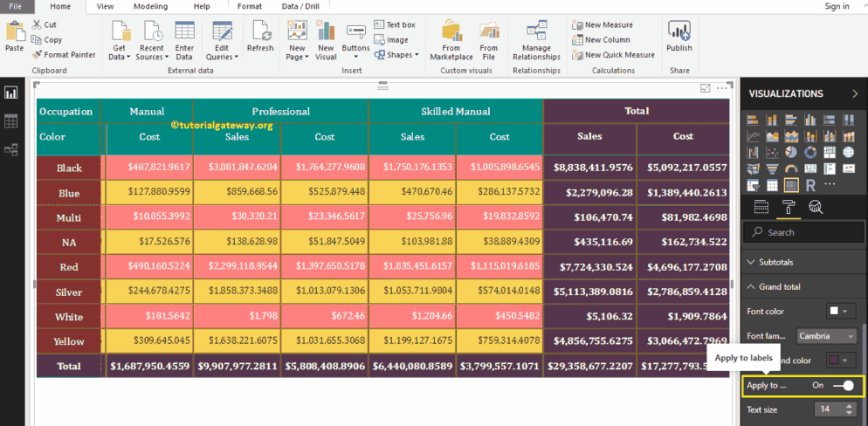
Task: Open the Font family Cambria dropdown
Action: pyautogui.click(x=826, y=336)
